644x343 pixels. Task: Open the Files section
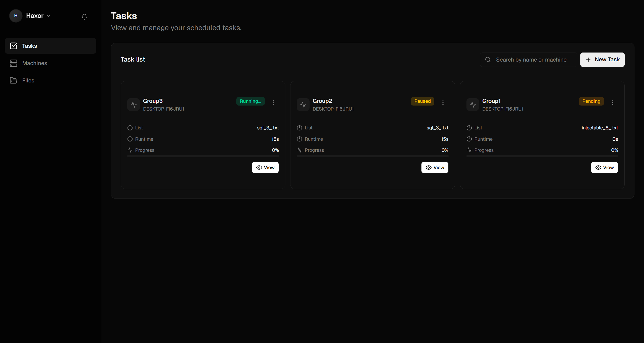(x=28, y=80)
